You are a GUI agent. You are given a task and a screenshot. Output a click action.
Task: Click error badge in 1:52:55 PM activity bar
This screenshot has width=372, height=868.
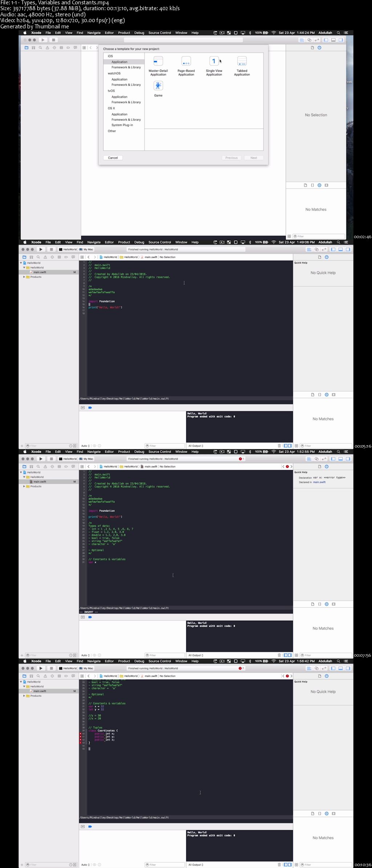pos(241,459)
